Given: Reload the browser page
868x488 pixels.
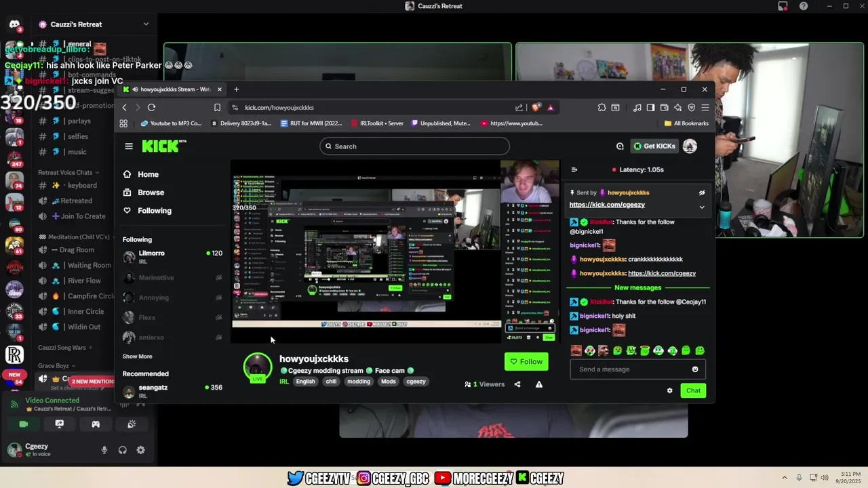Looking at the screenshot, I should pyautogui.click(x=151, y=108).
